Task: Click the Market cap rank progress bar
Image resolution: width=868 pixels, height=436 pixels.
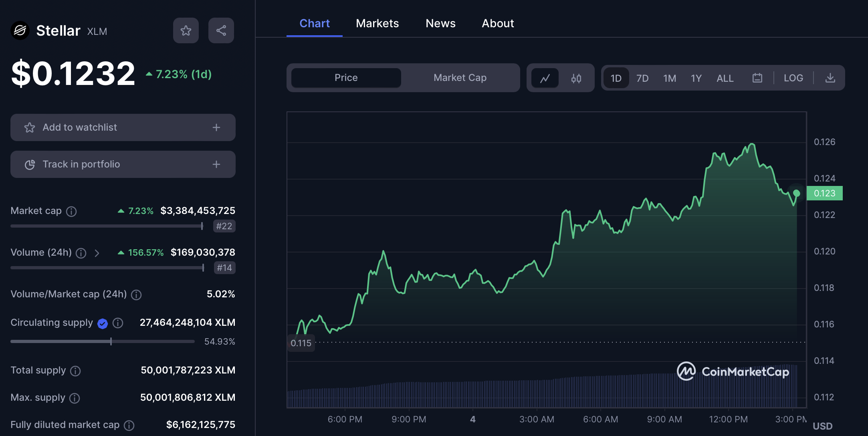Action: 107,226
